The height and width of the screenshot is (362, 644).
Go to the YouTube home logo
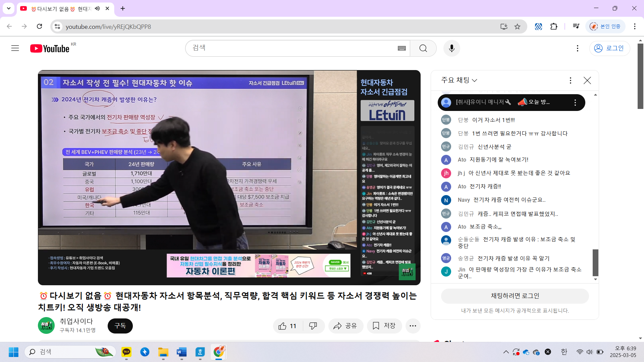50,49
